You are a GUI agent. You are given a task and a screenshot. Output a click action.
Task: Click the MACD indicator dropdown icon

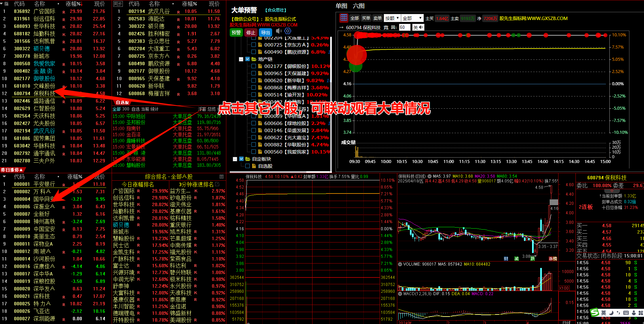click(400, 294)
